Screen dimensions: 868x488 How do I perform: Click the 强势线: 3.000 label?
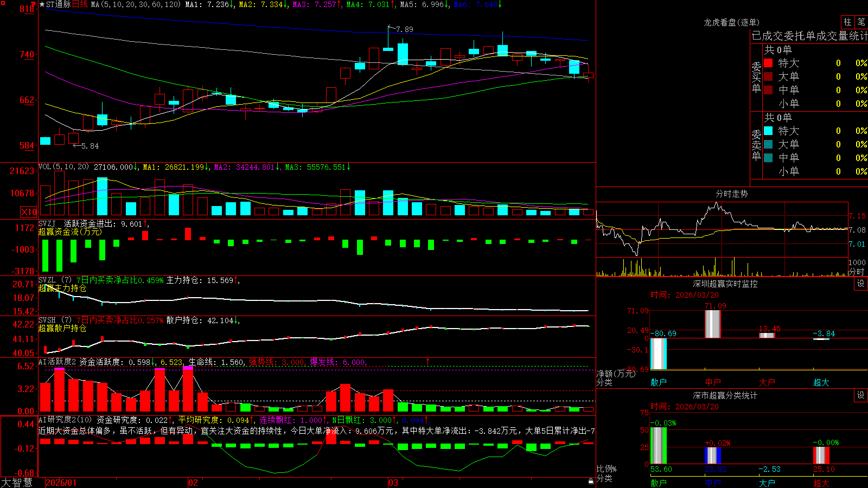tap(277, 362)
